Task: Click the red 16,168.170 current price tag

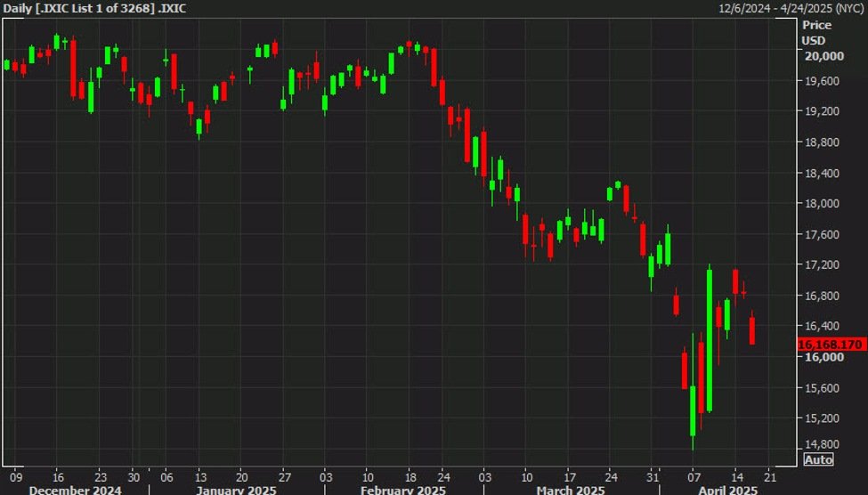Action: click(x=831, y=345)
